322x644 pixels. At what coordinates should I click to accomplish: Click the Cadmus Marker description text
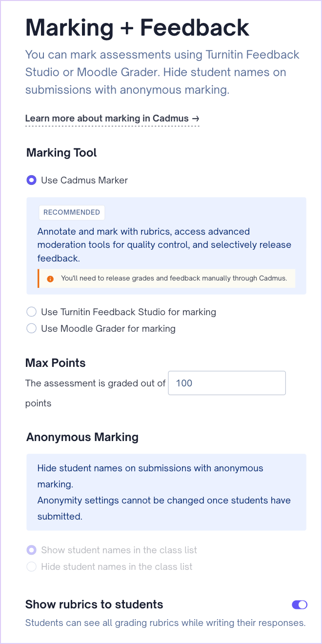[164, 244]
